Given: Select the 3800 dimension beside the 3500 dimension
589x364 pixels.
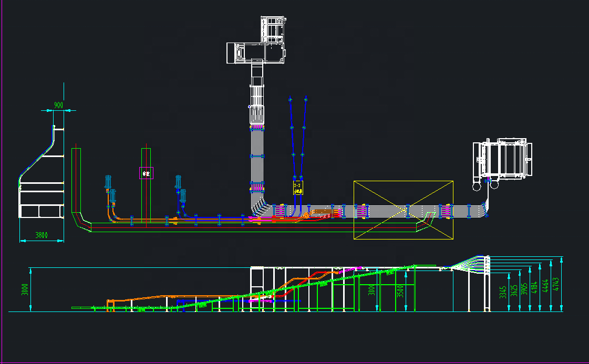Looking at the screenshot, I should 371,289.
